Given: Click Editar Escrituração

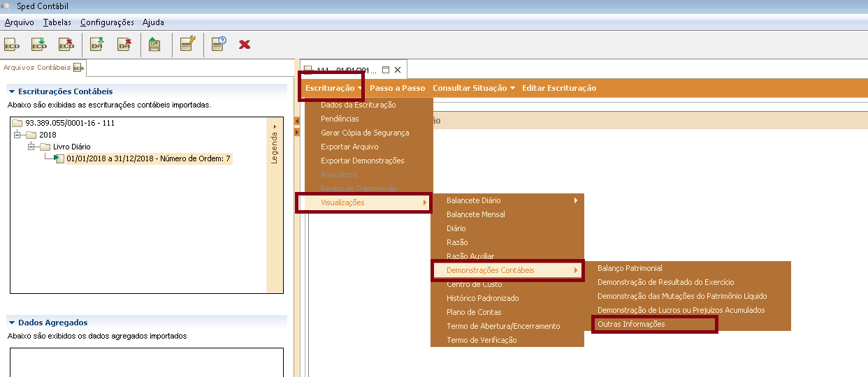Looking at the screenshot, I should pos(559,88).
